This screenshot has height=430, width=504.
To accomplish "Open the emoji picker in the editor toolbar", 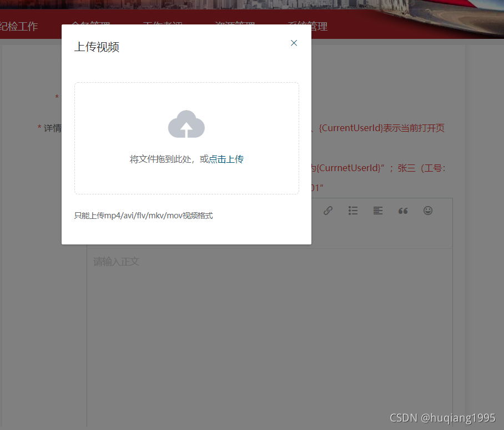I will (428, 211).
